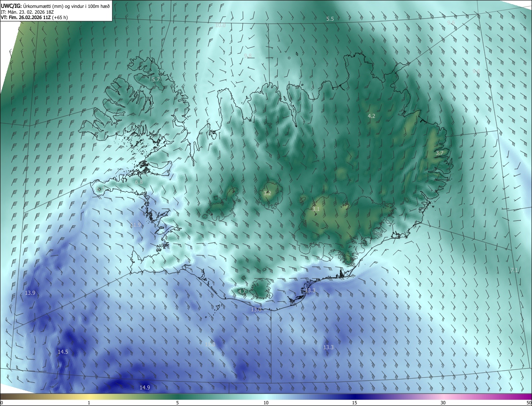Screen dimensions: 532x406
Task: Select the initial time 'IT: Mán. 23. 02. 2026 18Z'
Action: pyautogui.click(x=27, y=12)
